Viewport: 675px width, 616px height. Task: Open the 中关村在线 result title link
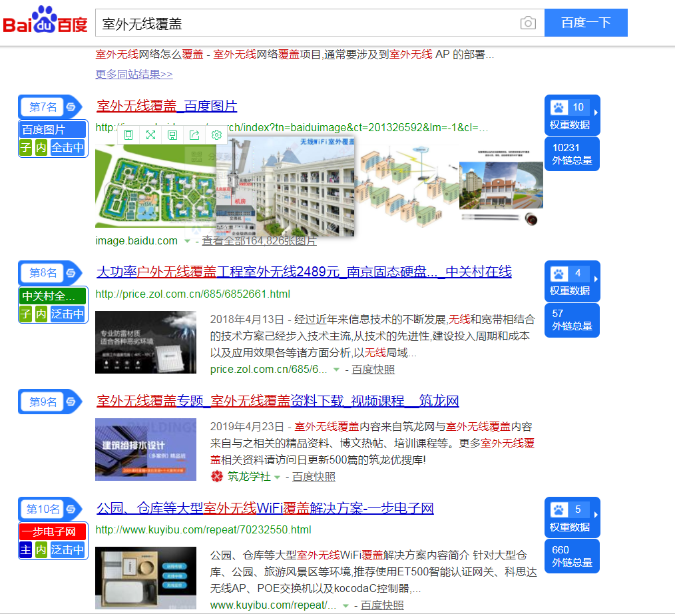coord(304,272)
